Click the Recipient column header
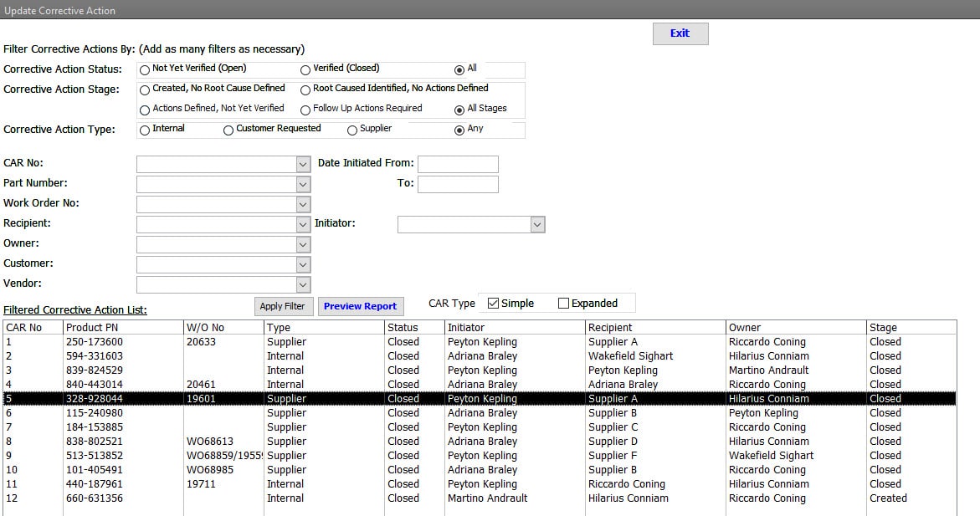This screenshot has height=516, width=980. pyautogui.click(x=655, y=327)
